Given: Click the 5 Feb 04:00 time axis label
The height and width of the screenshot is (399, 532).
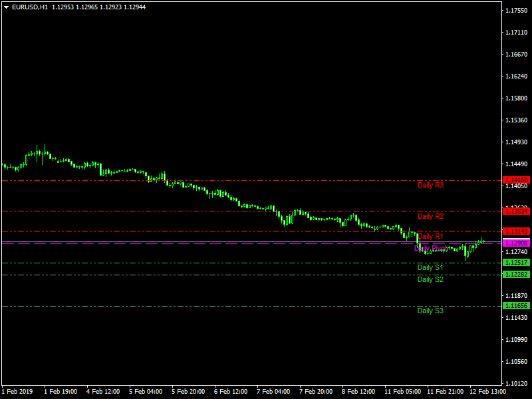Looking at the screenshot, I should tap(146, 391).
